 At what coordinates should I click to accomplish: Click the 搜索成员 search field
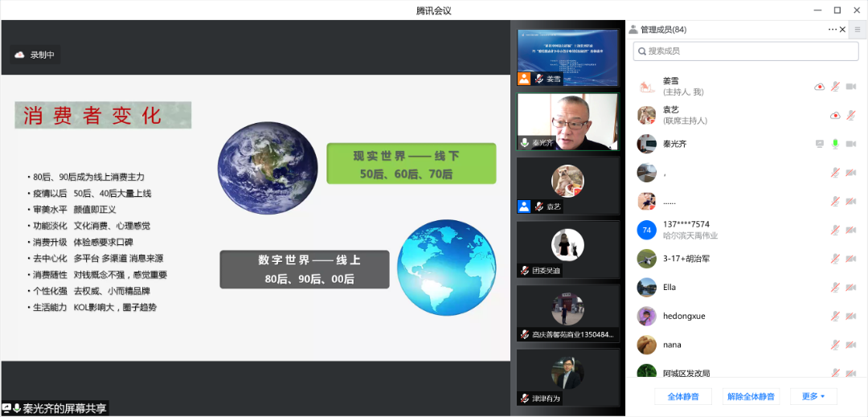click(746, 51)
